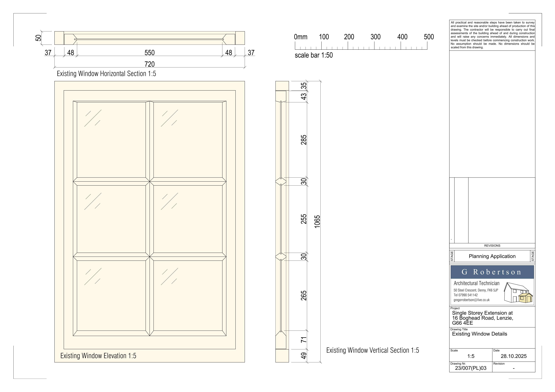
Task: Click the 43 dimension on the vertical section
Action: tap(304, 96)
